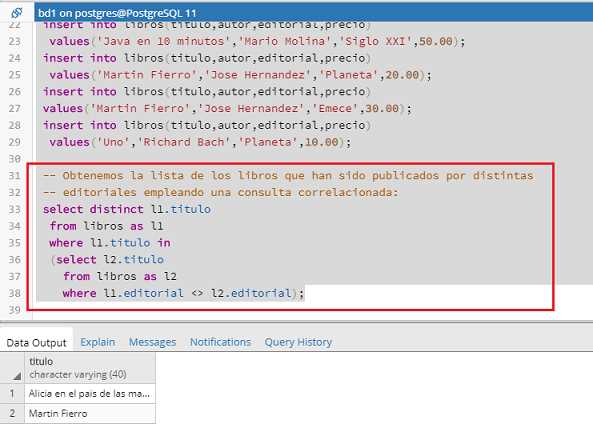Select result row number 1
Screen dimensions: 593x432
[x=12, y=393]
